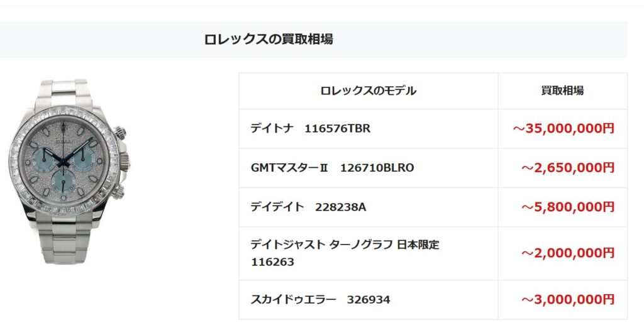This screenshot has height=335, width=644.
Task: Click the ロレックスの買取相場 section heading
Action: pos(269,40)
